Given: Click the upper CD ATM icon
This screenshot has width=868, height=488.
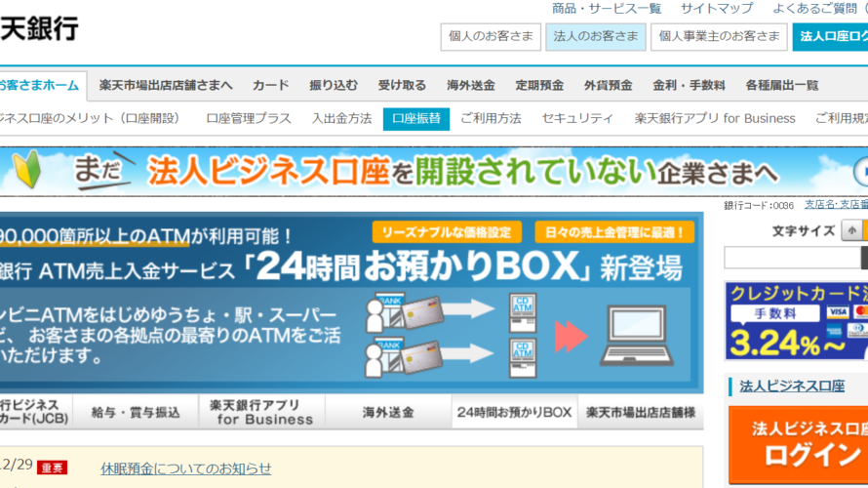Looking at the screenshot, I should (x=523, y=313).
